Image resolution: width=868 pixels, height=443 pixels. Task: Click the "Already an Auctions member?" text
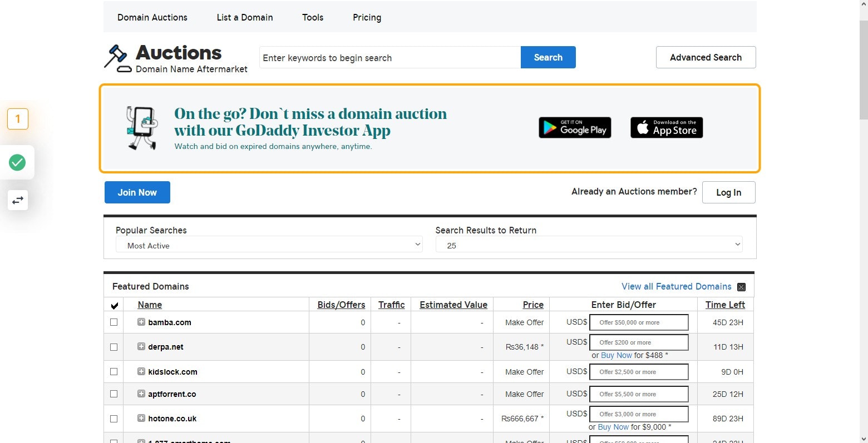click(634, 191)
